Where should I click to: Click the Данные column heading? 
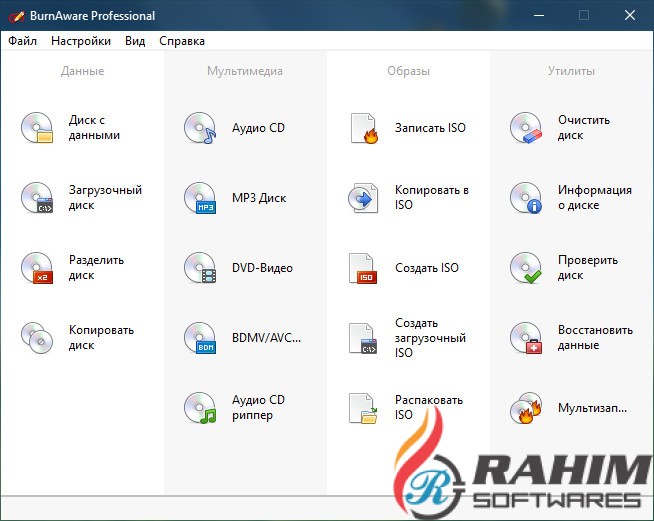coord(83,71)
